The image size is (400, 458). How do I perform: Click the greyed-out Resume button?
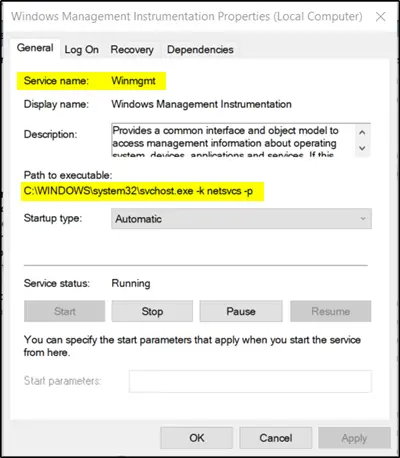click(331, 311)
